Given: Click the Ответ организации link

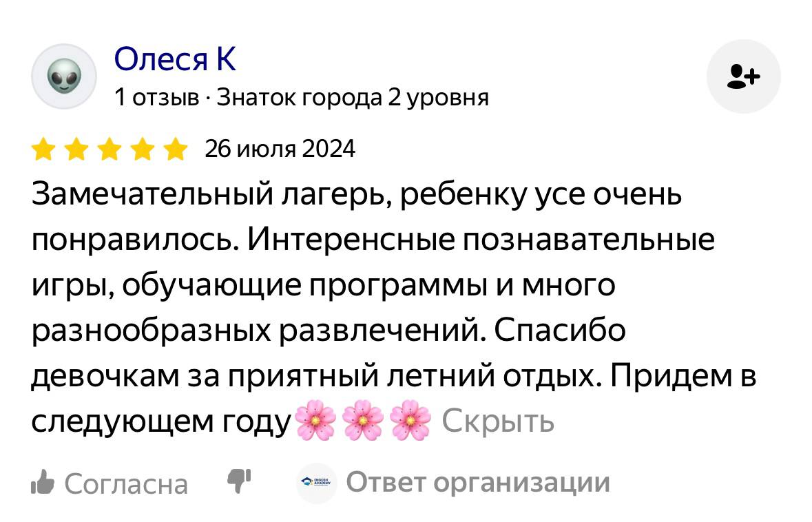Looking at the screenshot, I should click(x=480, y=483).
